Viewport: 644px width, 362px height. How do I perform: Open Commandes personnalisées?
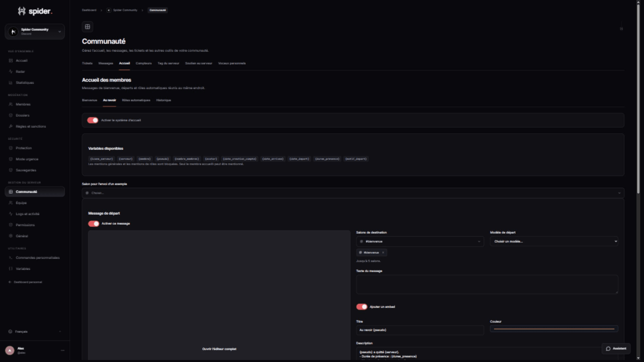coord(35,258)
